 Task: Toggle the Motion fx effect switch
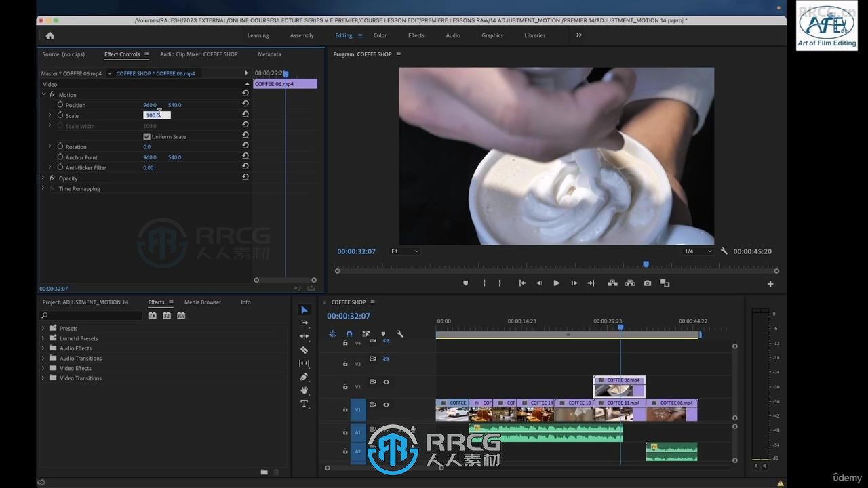click(x=52, y=95)
